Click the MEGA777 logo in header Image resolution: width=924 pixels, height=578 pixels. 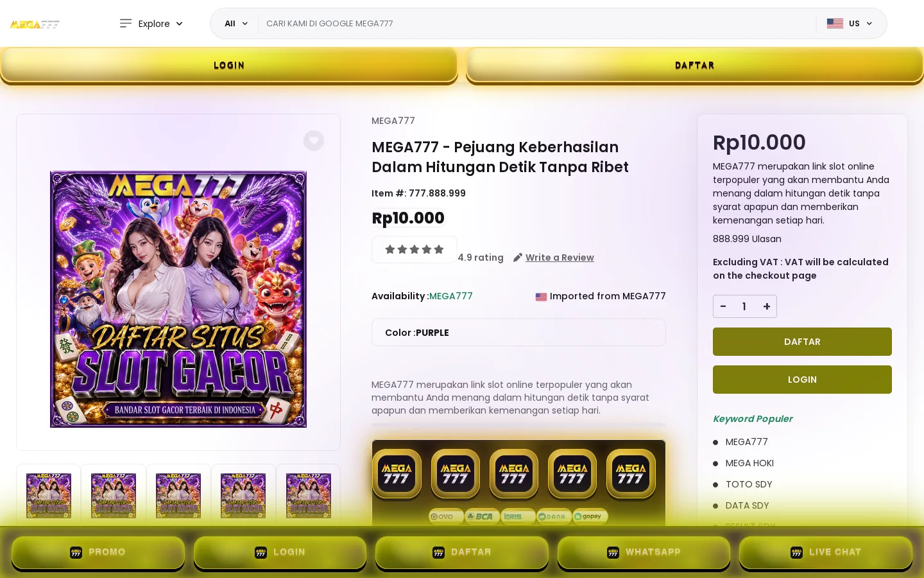(x=35, y=24)
